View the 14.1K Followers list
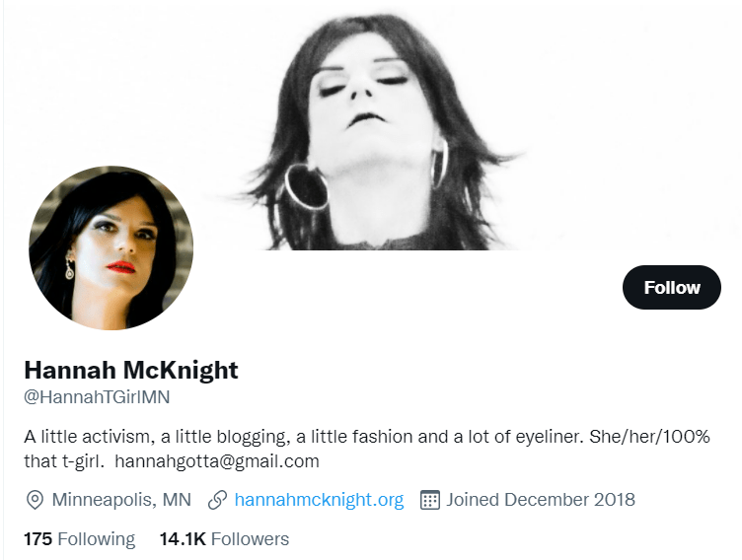The image size is (742, 560). (224, 539)
